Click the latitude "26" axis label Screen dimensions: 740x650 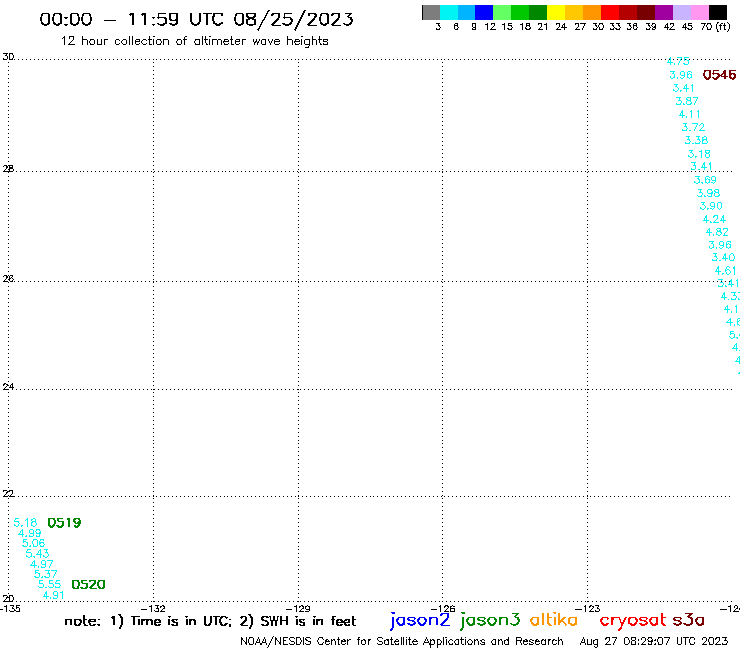coord(8,279)
